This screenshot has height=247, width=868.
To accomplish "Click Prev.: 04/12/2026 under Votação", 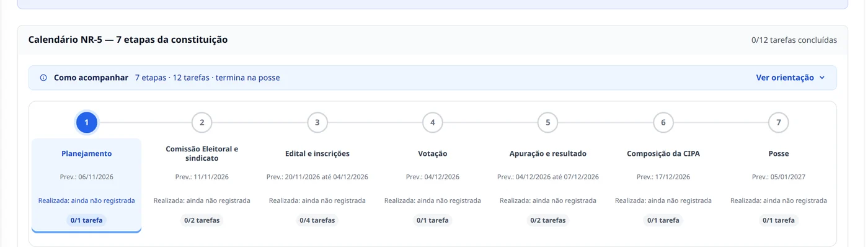I will coord(433,177).
